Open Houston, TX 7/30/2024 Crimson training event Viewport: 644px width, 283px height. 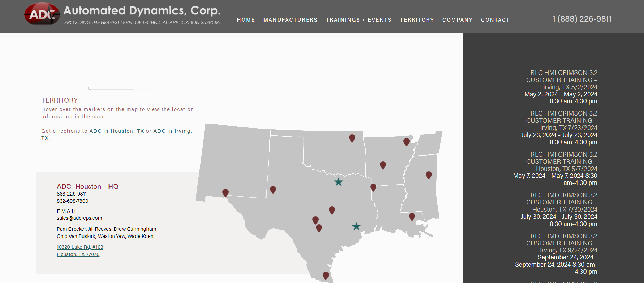coord(562,202)
